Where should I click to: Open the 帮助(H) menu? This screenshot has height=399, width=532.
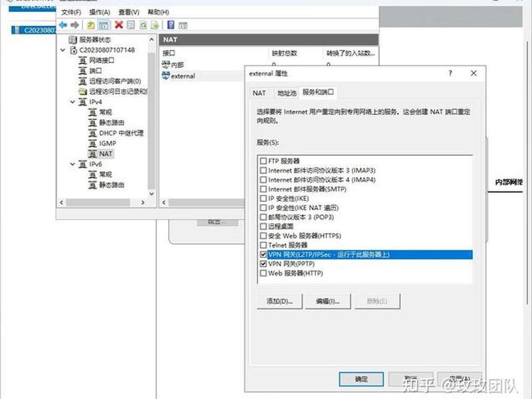click(x=158, y=12)
